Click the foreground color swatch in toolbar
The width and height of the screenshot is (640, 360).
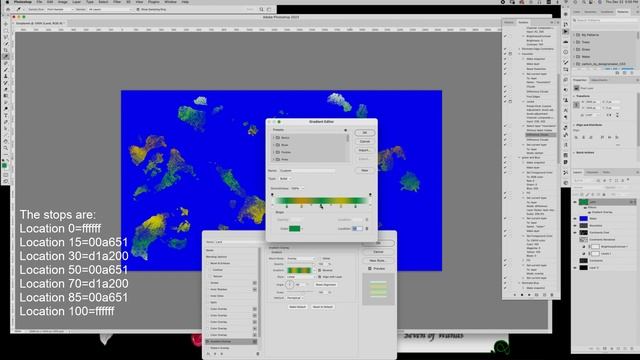coord(4,166)
